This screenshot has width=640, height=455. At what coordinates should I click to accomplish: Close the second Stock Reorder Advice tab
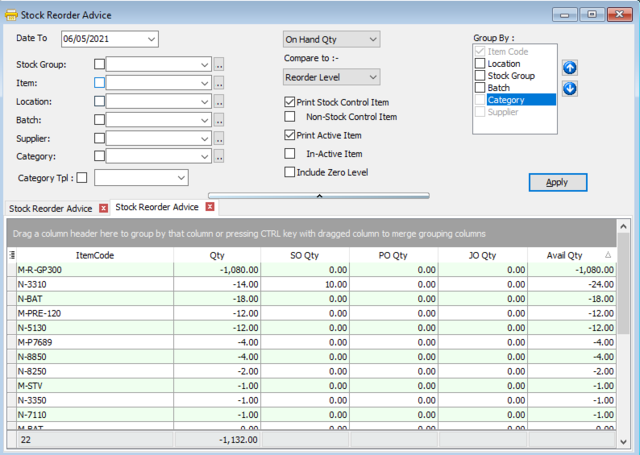[x=210, y=207]
